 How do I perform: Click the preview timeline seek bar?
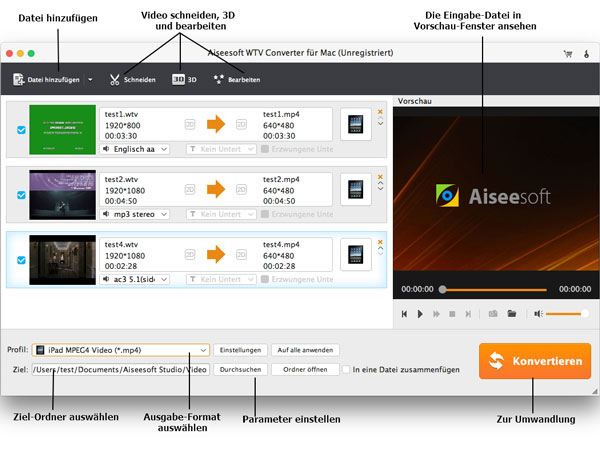tap(494, 289)
